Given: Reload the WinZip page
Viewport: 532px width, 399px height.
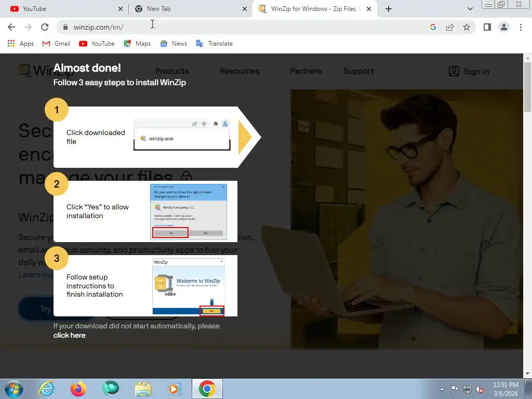Looking at the screenshot, I should (45, 27).
